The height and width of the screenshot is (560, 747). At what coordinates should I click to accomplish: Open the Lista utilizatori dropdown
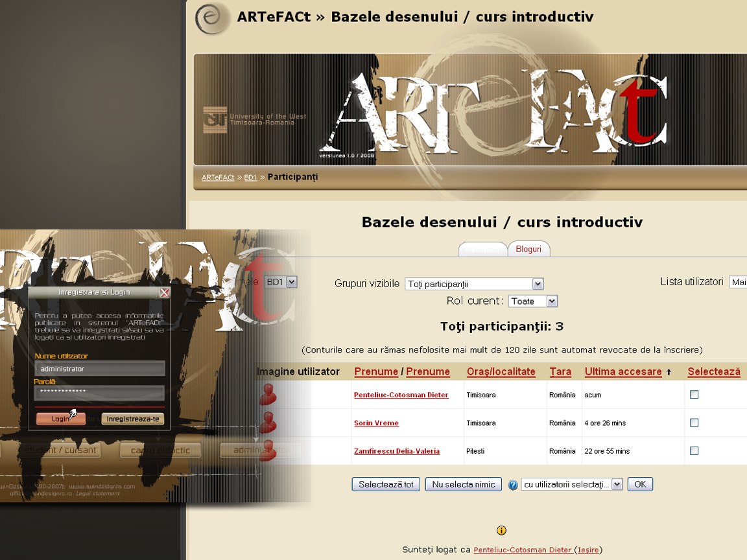click(738, 282)
